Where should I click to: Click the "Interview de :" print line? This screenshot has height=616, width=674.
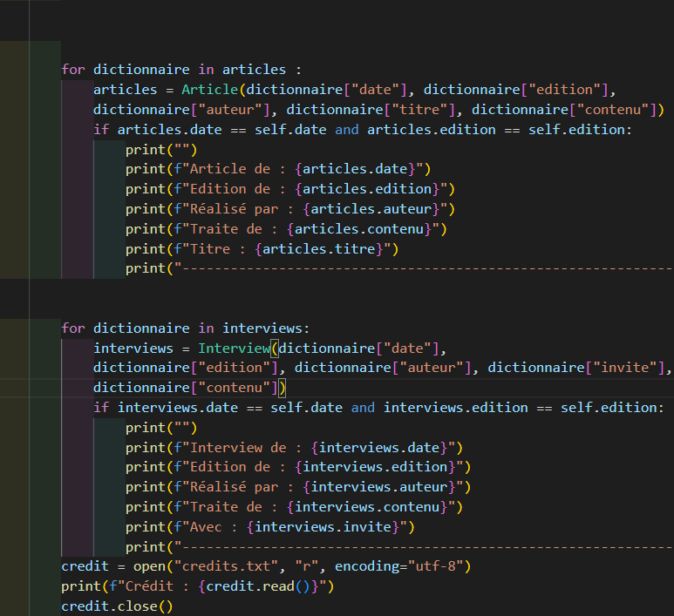294,447
